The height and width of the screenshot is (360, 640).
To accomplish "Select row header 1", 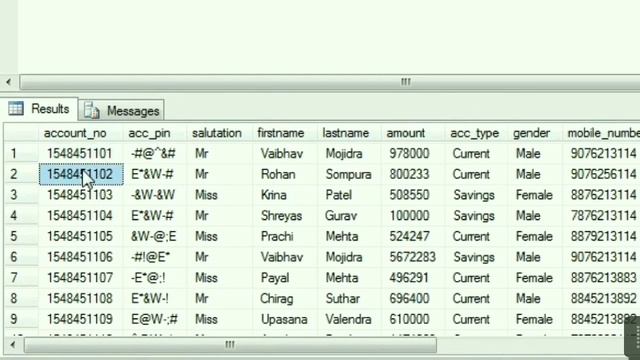I will (x=21, y=153).
